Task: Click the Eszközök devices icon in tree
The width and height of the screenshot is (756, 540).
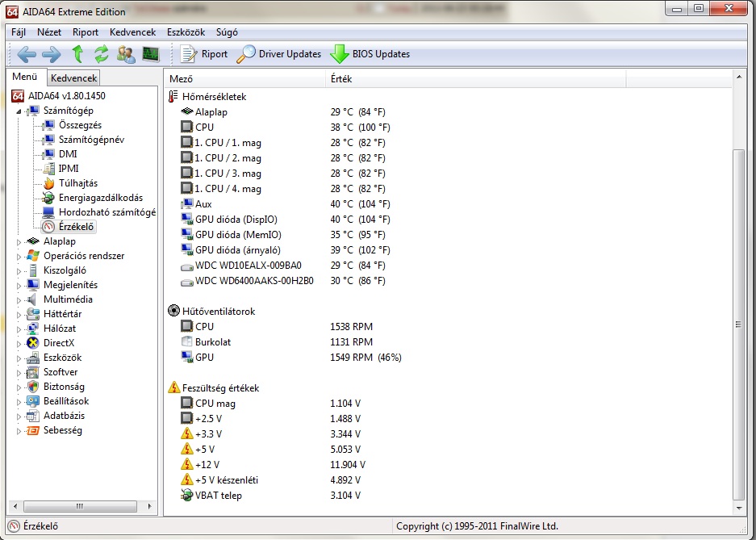Action: coord(33,358)
